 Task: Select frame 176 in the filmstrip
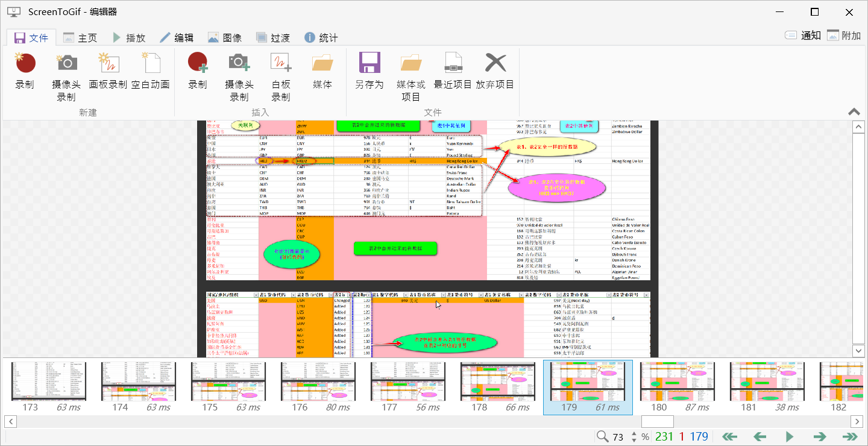point(318,382)
